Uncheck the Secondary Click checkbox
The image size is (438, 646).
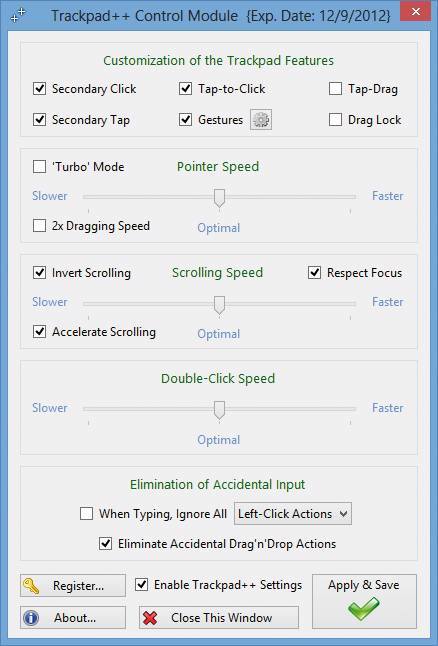tap(39, 88)
